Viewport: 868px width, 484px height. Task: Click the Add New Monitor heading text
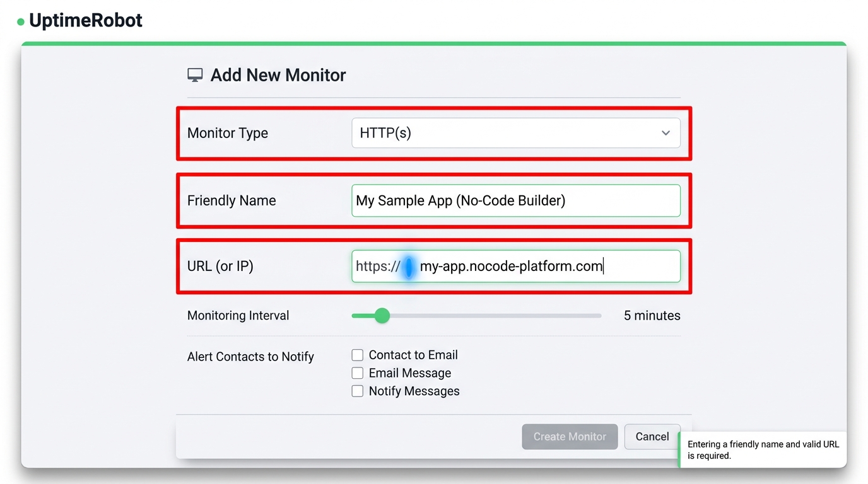(278, 75)
